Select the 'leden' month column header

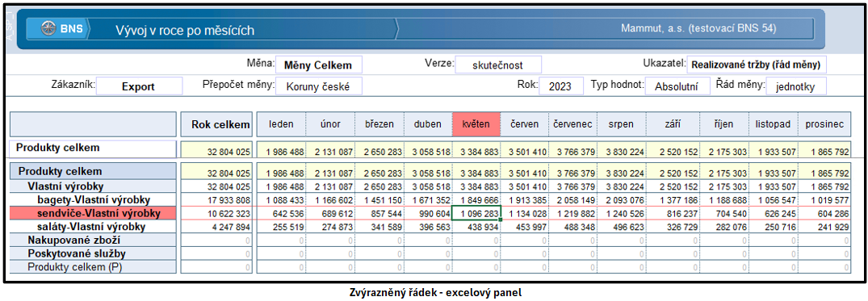tap(281, 124)
